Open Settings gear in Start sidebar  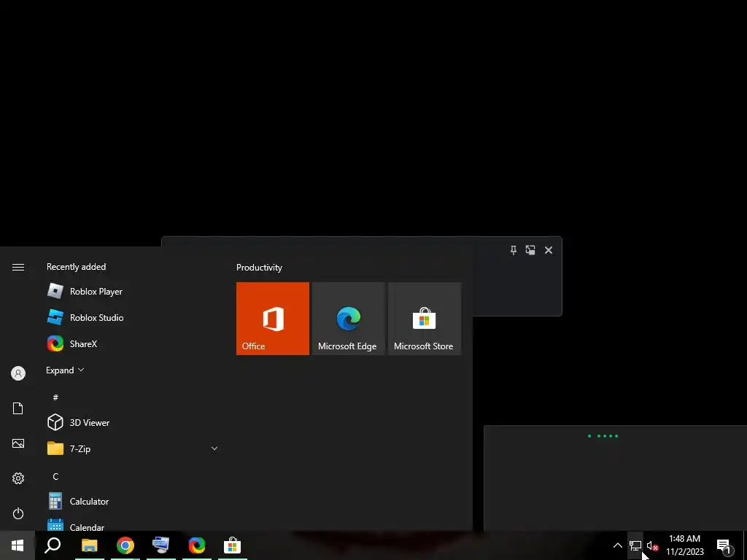click(x=18, y=478)
